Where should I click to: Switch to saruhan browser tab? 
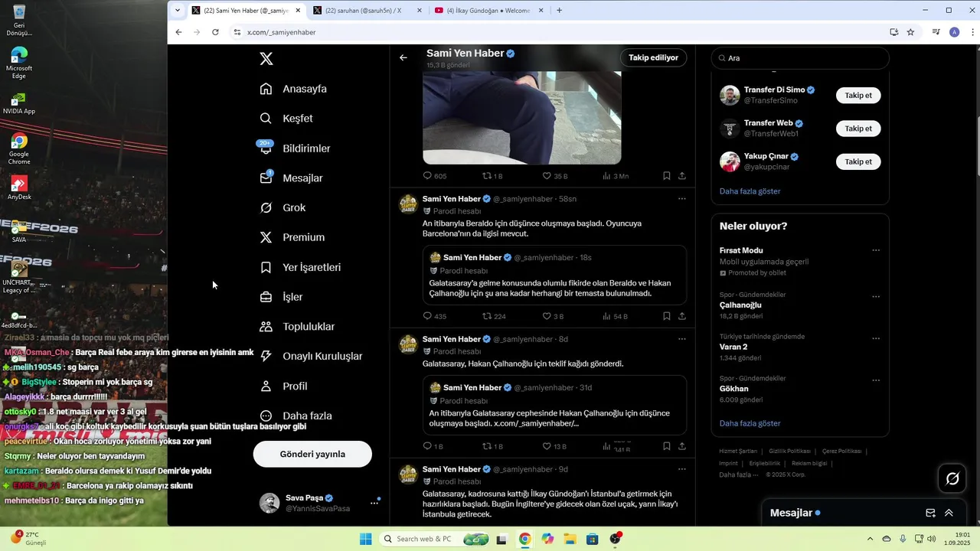pyautogui.click(x=367, y=11)
